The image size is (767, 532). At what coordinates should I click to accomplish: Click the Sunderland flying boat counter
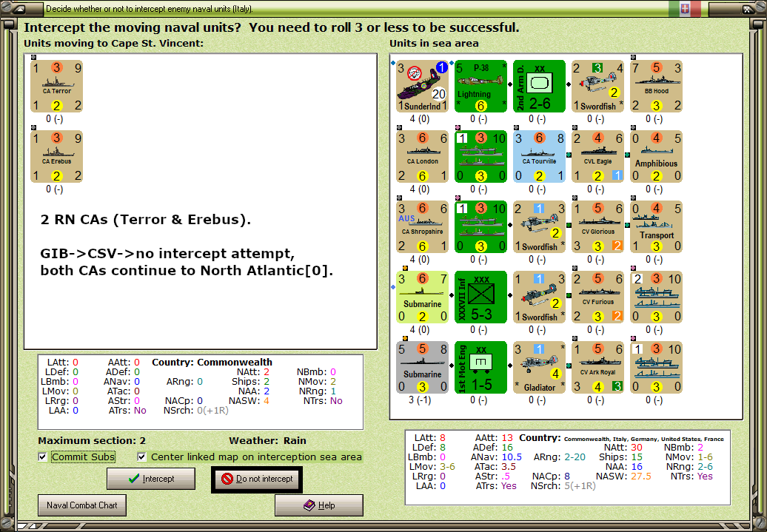[x=423, y=87]
